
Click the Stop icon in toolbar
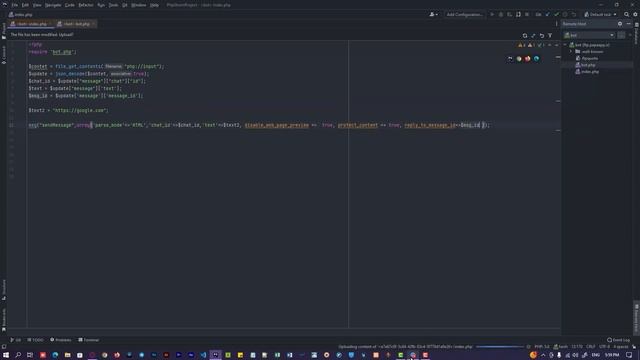point(527,14)
